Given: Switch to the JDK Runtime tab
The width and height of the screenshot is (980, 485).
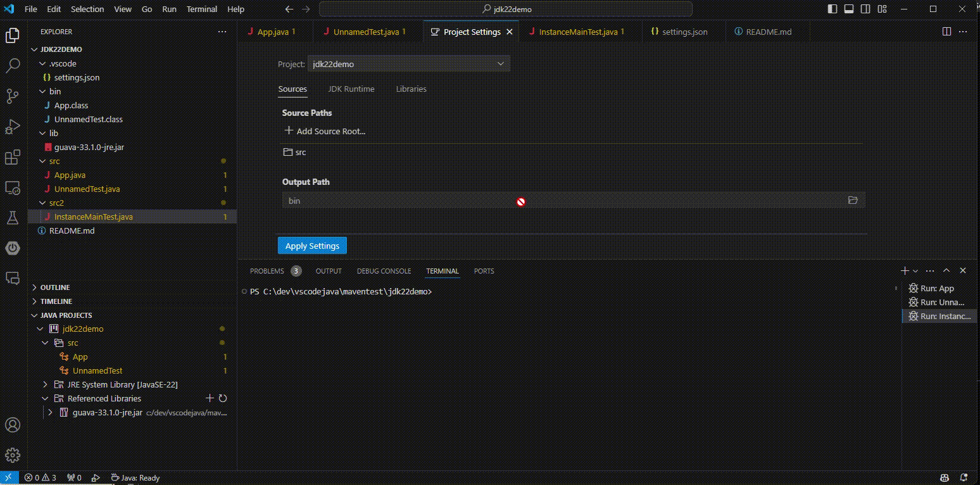Looking at the screenshot, I should click(351, 89).
